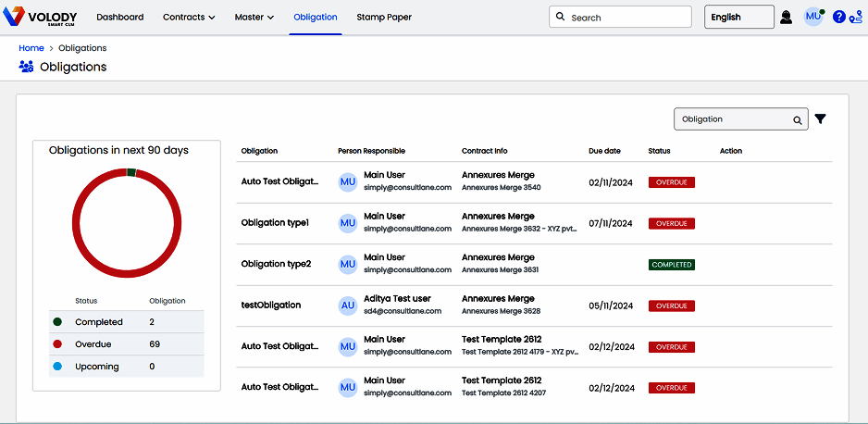The height and width of the screenshot is (424, 868).
Task: Click the Volody Smart CLM logo
Action: pyautogui.click(x=41, y=18)
